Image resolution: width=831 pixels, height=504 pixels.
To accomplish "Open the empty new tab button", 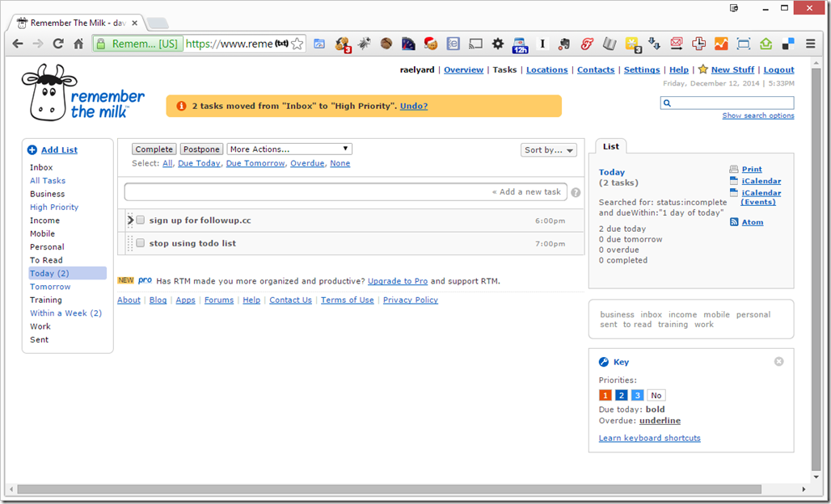I will click(x=158, y=23).
